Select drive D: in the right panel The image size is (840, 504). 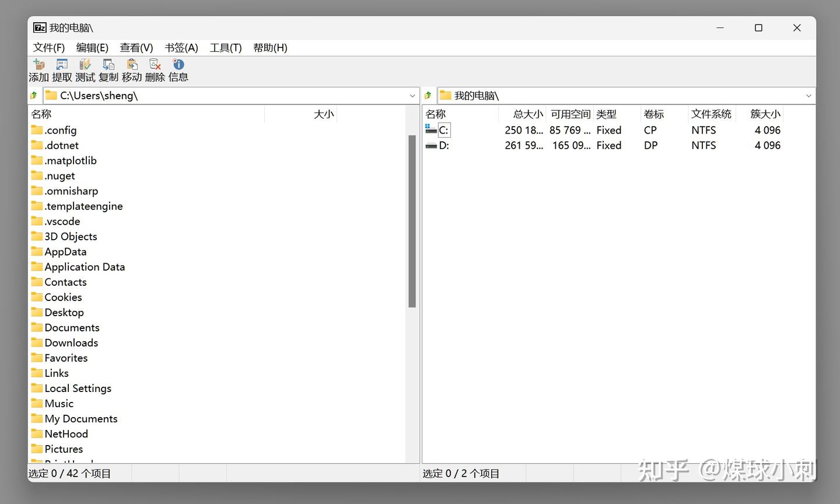pos(444,145)
